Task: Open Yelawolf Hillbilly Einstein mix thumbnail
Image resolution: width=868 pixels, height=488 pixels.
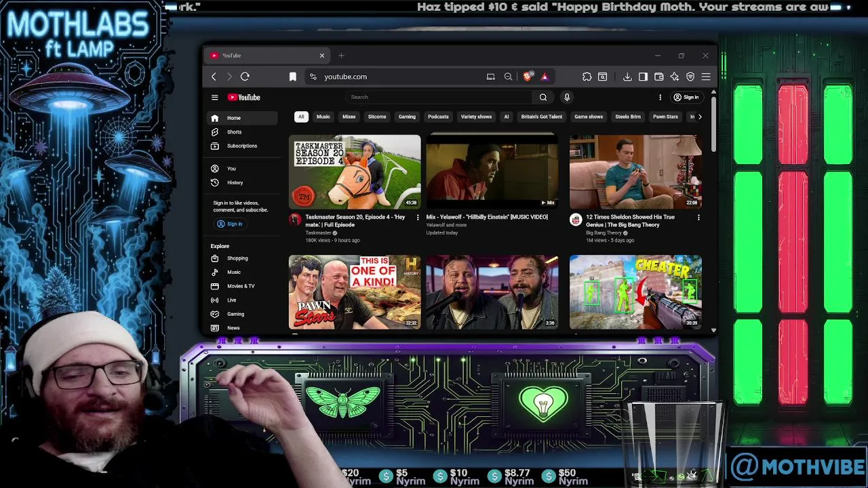Action: (492, 171)
